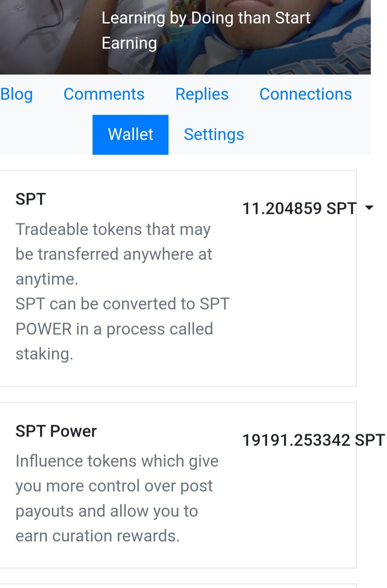Click the 'Tradeable tokens' description text

coord(113,229)
